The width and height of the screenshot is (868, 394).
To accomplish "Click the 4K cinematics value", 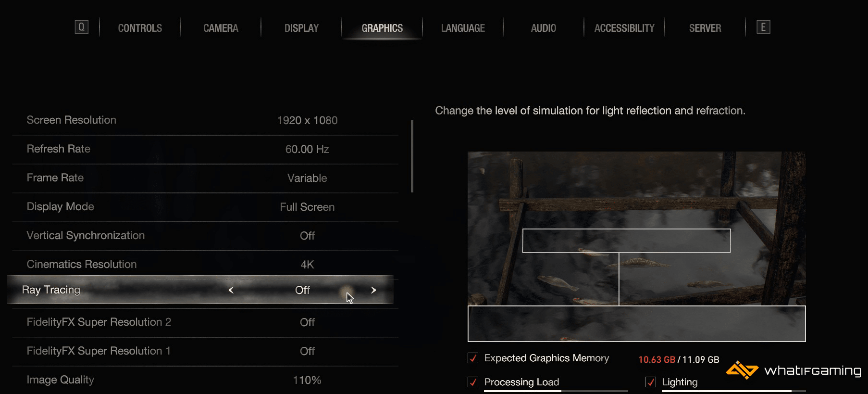I will tap(307, 265).
